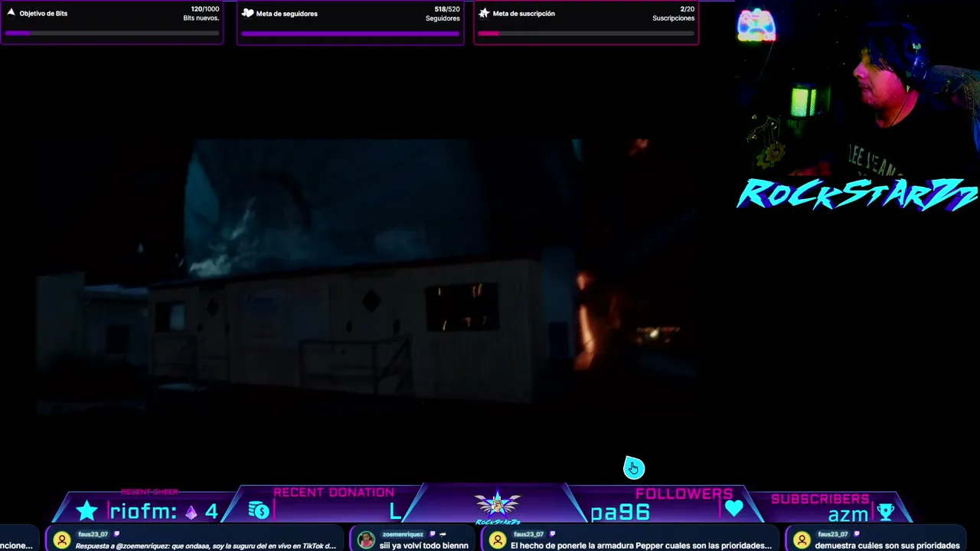Click the "RECENT DONATION" heading
This screenshot has height=551, width=980.
point(334,492)
